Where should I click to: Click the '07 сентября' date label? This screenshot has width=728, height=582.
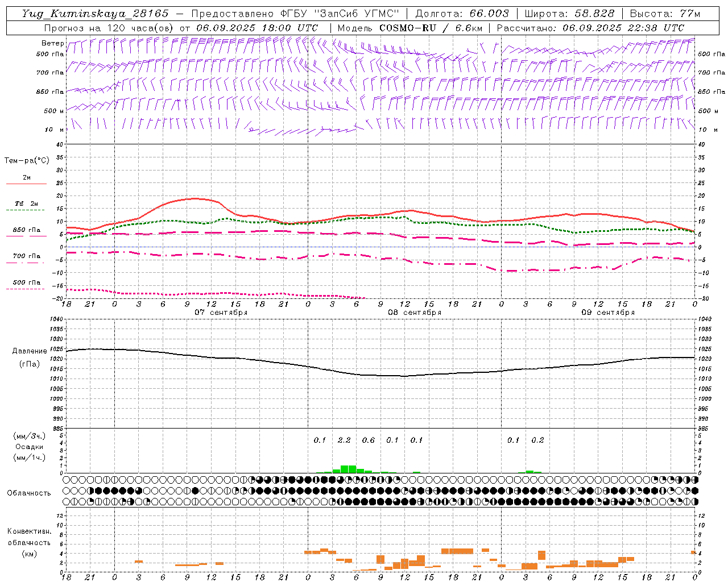pyautogui.click(x=221, y=313)
